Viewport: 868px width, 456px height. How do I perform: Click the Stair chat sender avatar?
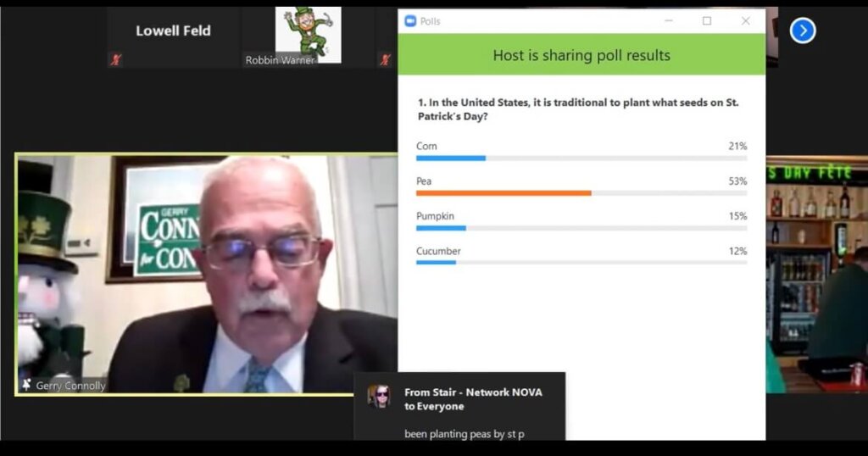tap(379, 396)
